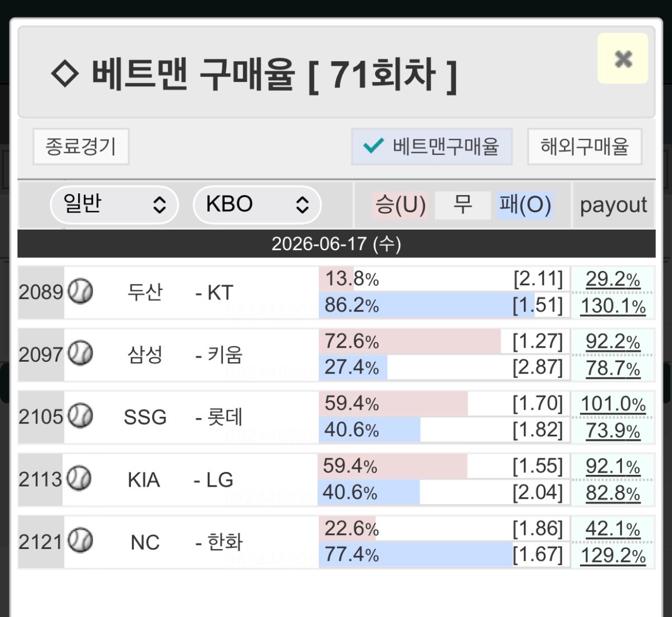Click odds value [1.82]
Image resolution: width=672 pixels, height=617 pixels.
point(538,430)
